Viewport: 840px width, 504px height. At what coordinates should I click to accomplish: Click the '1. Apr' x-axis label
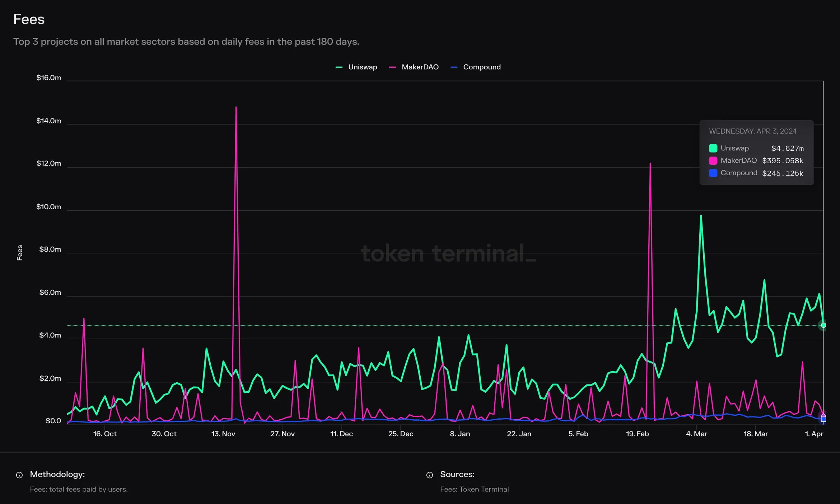pos(814,434)
